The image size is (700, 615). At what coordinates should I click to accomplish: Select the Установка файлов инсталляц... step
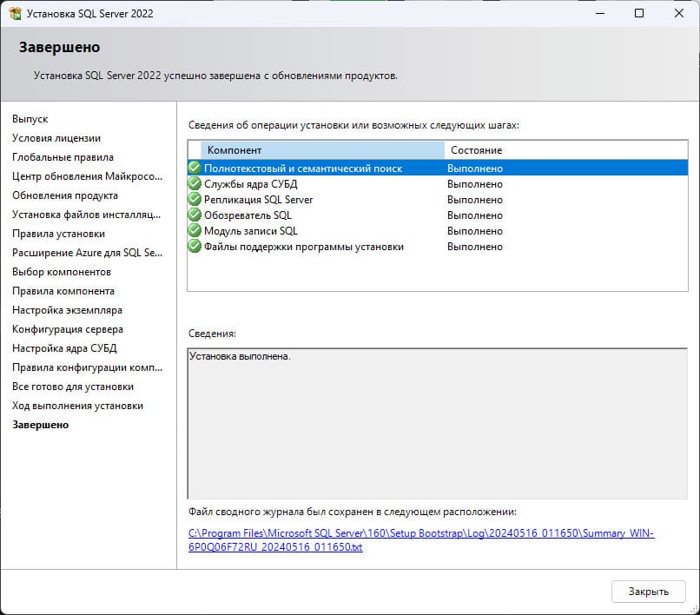point(86,215)
